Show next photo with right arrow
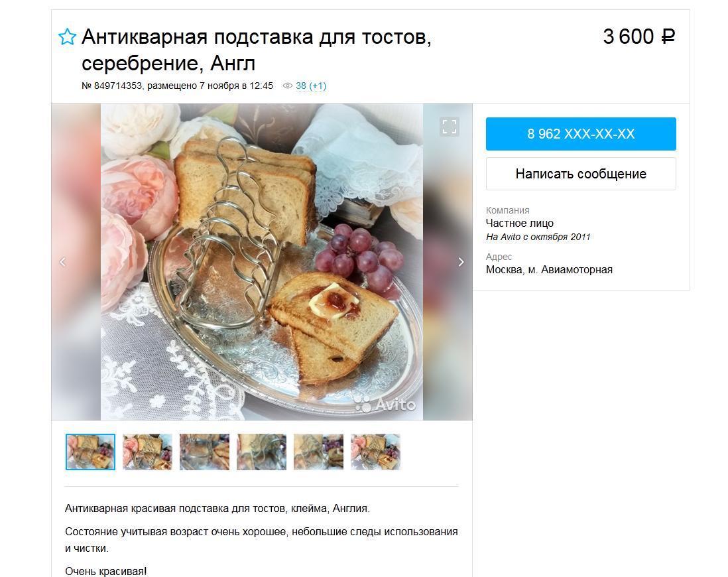The image size is (728, 577). point(461,262)
